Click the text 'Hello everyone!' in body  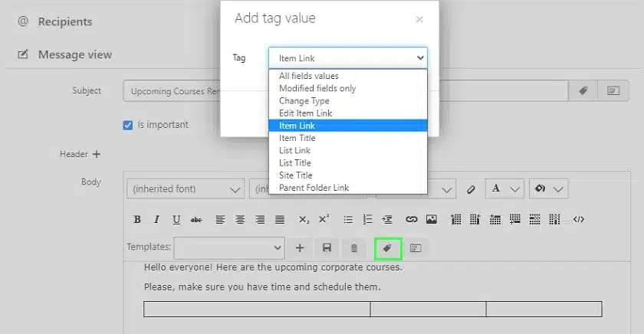coord(178,267)
